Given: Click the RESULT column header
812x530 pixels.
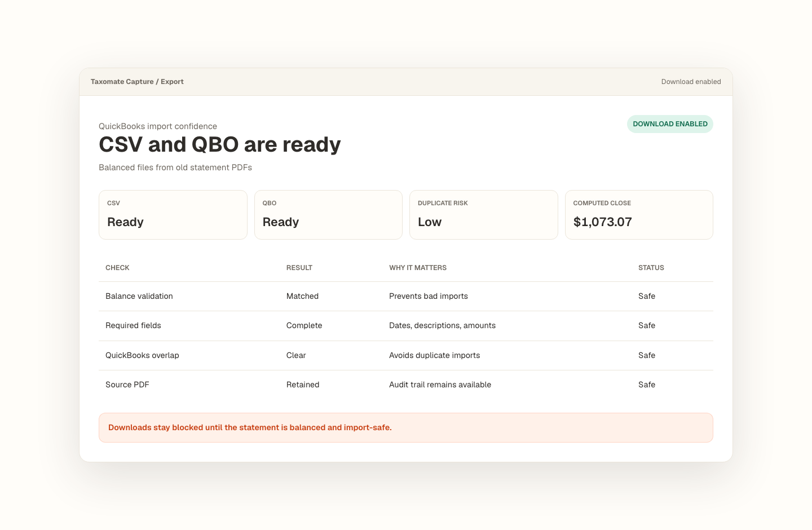Looking at the screenshot, I should (x=299, y=268).
